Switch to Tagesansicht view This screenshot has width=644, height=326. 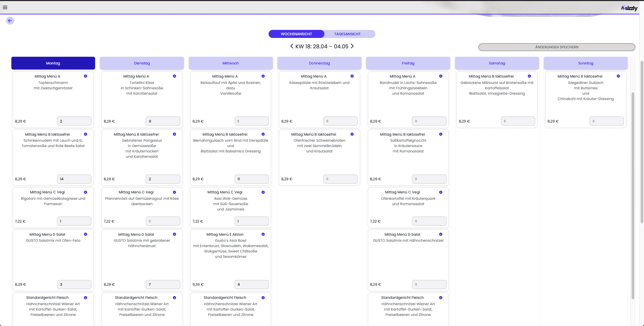tap(348, 34)
